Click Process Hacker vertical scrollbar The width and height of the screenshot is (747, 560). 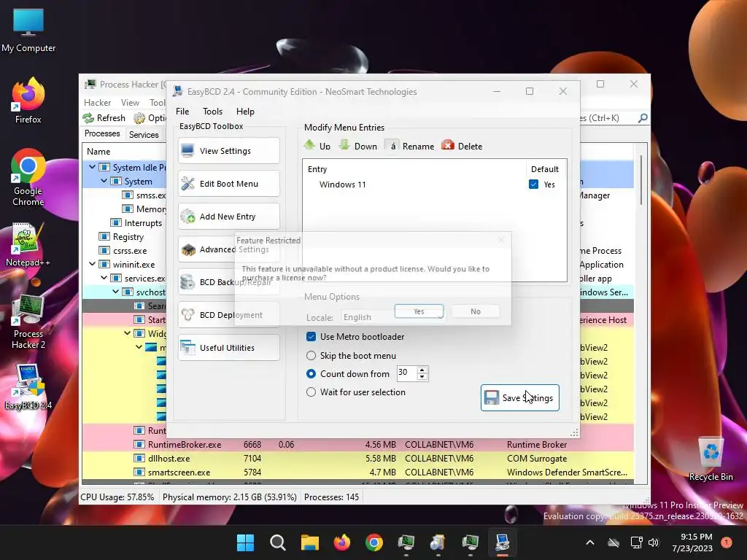(x=641, y=180)
